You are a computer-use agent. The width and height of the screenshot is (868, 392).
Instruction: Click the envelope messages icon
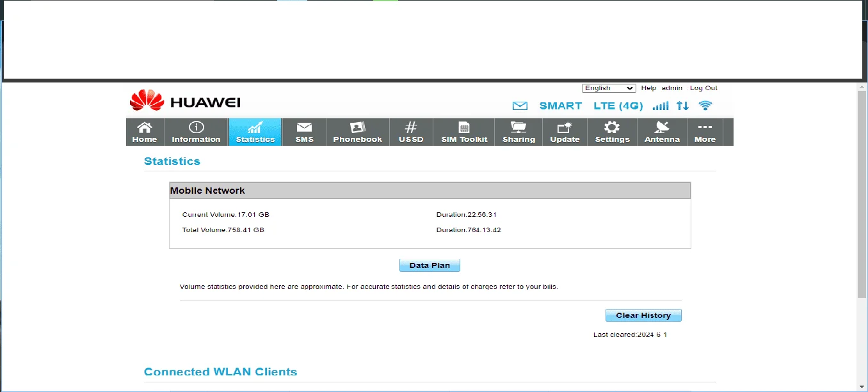point(520,106)
